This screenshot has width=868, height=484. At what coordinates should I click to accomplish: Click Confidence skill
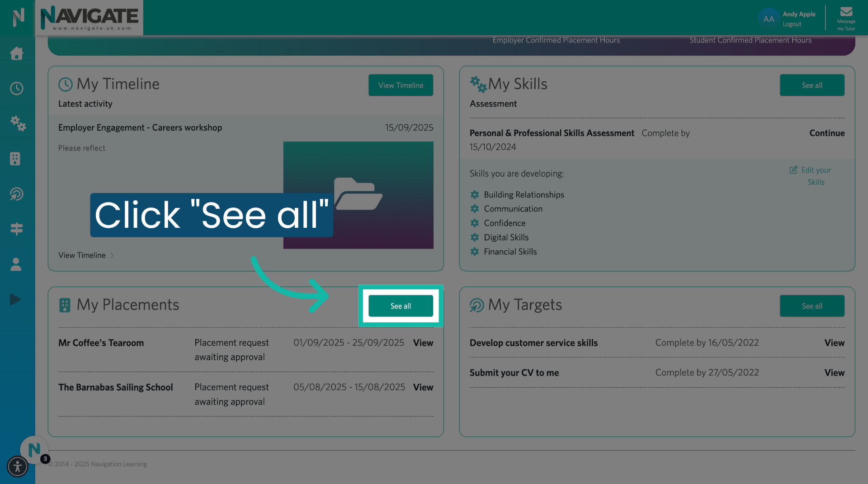[505, 223]
